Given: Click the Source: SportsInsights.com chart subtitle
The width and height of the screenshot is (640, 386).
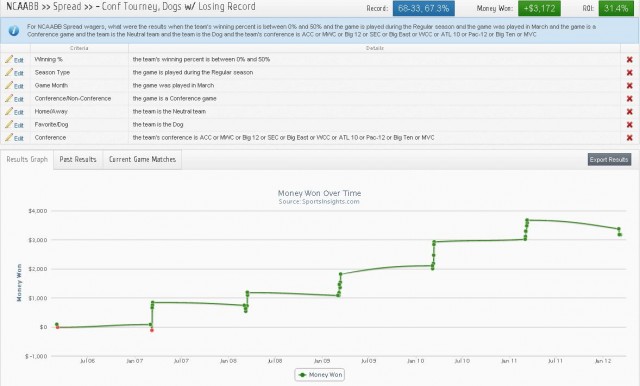Looking at the screenshot, I should [319, 202].
